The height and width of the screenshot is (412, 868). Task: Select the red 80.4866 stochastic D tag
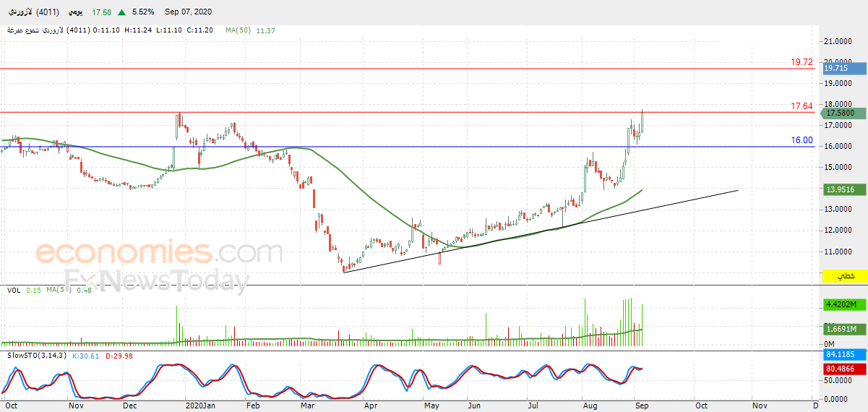click(845, 368)
